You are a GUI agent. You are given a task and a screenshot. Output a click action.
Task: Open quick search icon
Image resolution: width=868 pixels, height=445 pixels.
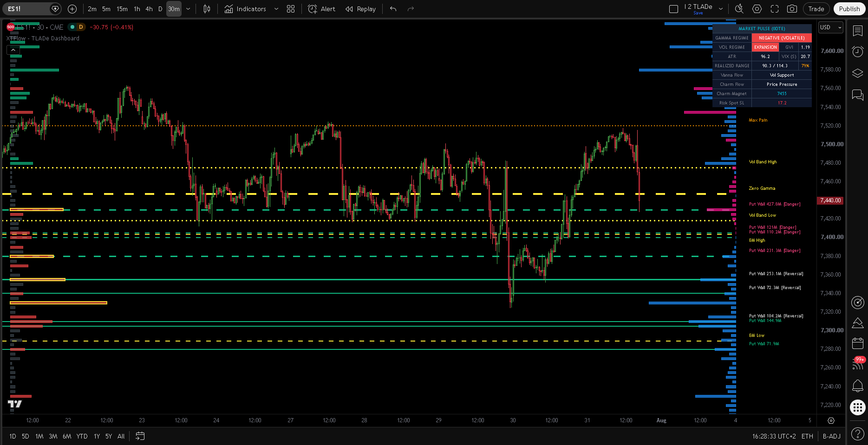coord(739,9)
